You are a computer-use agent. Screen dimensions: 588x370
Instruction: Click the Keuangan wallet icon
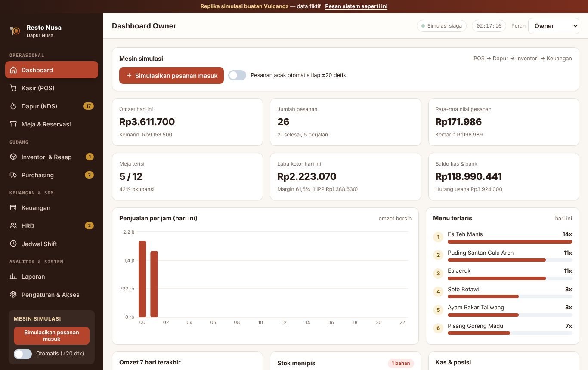pos(13,208)
